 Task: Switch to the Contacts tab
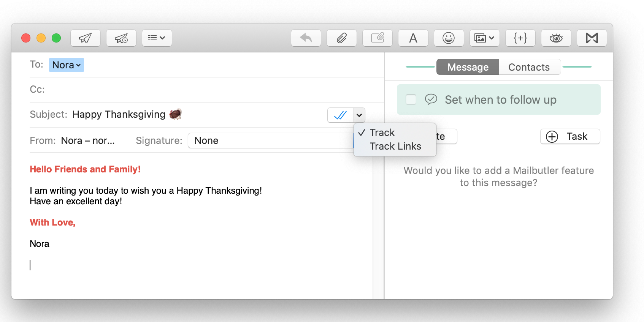[x=529, y=67]
